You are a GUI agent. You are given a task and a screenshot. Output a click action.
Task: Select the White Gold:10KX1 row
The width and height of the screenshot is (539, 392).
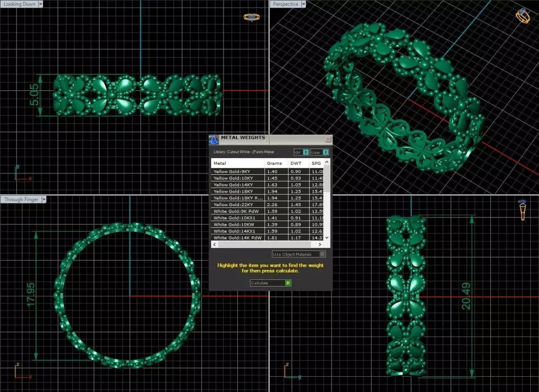click(268, 218)
